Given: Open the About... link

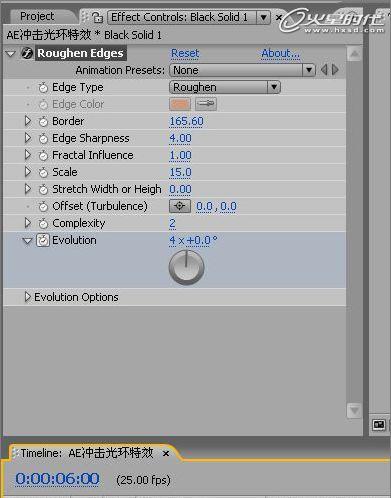Looking at the screenshot, I should click(x=280, y=53).
